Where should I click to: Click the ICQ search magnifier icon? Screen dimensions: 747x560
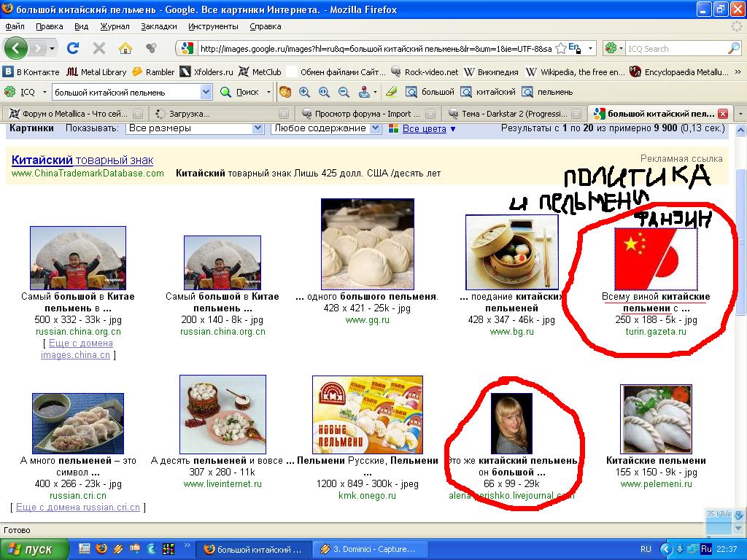[734, 48]
